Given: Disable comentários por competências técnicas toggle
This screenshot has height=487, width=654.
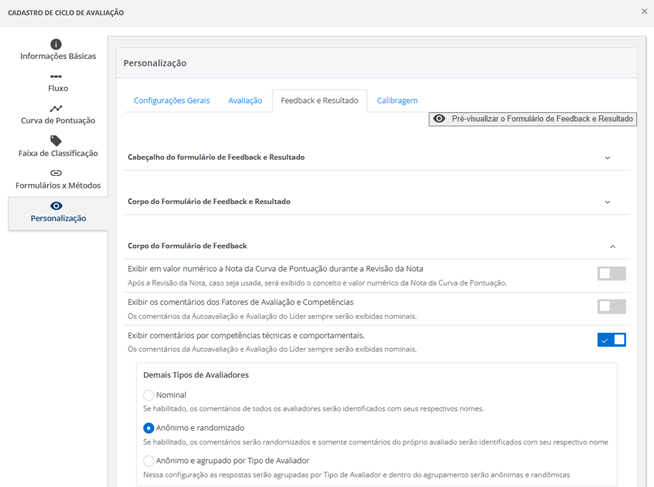Looking at the screenshot, I should pyautogui.click(x=611, y=340).
